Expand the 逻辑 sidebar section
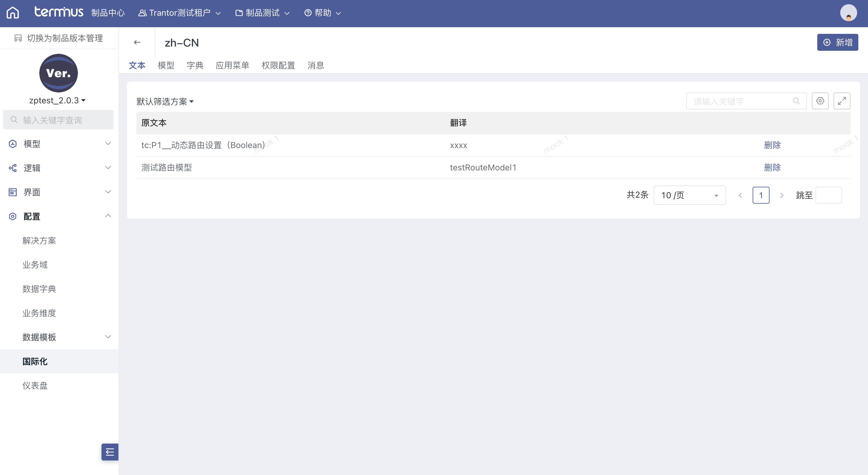Viewport: 868px width, 475px height. point(108,168)
